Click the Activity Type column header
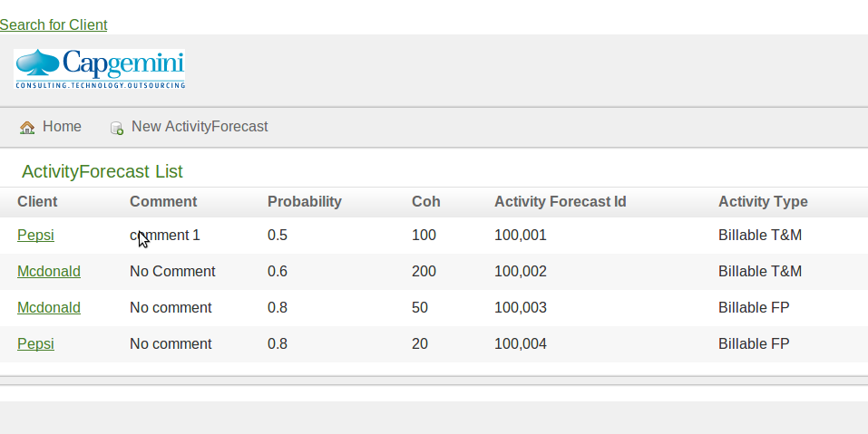Screen dimensions: 868x434 click(763, 202)
